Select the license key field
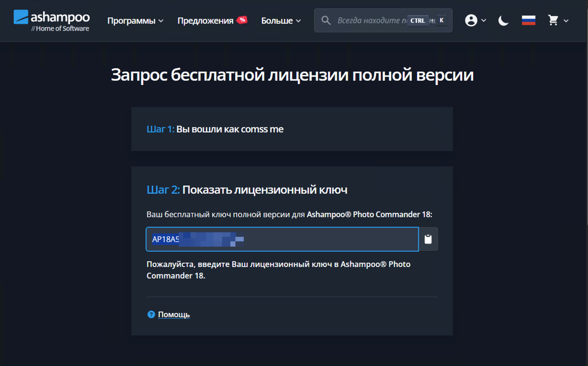Image resolution: width=588 pixels, height=366 pixels. 282,239
